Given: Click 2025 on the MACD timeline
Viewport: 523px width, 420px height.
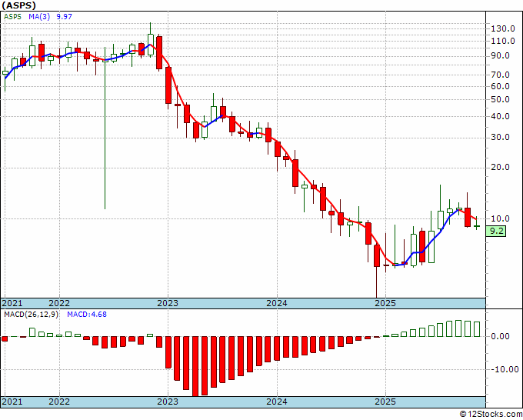Looking at the screenshot, I should click(x=385, y=402).
